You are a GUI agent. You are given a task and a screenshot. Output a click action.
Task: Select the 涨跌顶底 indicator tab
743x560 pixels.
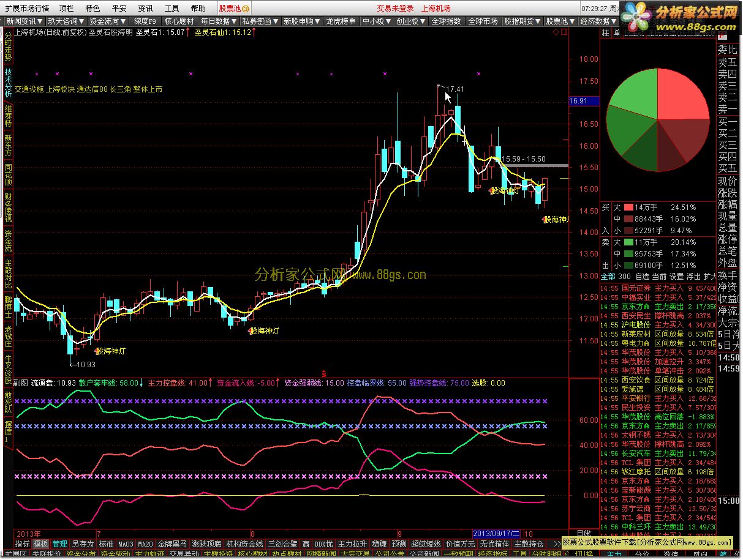click(207, 543)
